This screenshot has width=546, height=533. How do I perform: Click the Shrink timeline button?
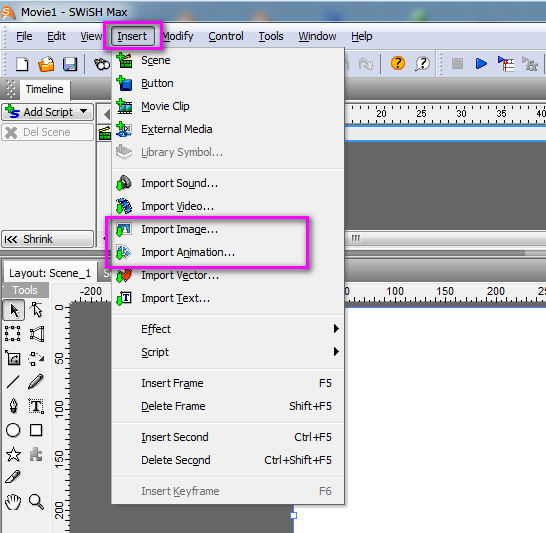[48, 239]
